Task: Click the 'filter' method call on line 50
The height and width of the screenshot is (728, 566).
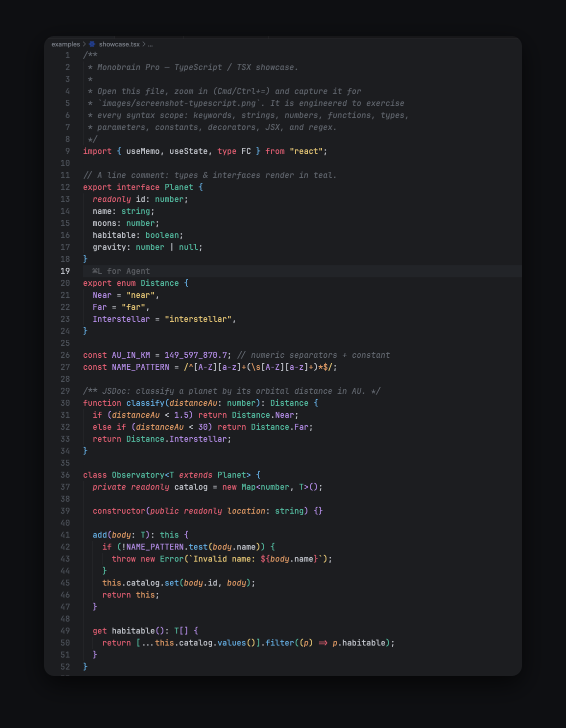Action: pos(279,643)
